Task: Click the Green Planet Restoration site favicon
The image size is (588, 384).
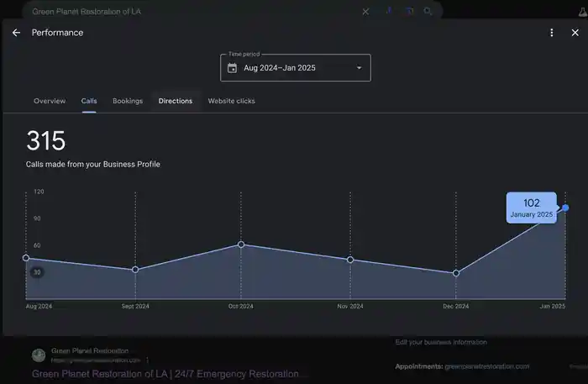Action: 39,355
